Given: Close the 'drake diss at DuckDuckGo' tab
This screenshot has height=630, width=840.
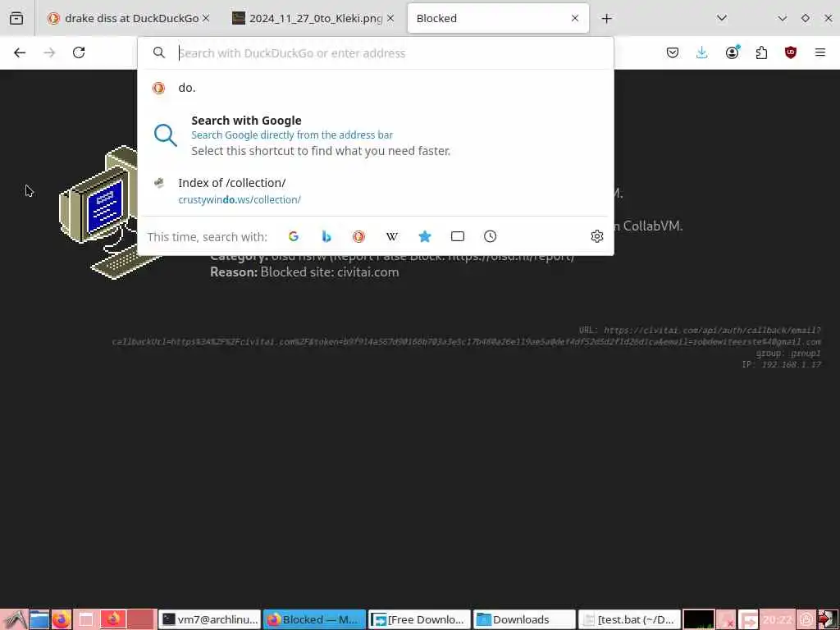Looking at the screenshot, I should coord(206,18).
